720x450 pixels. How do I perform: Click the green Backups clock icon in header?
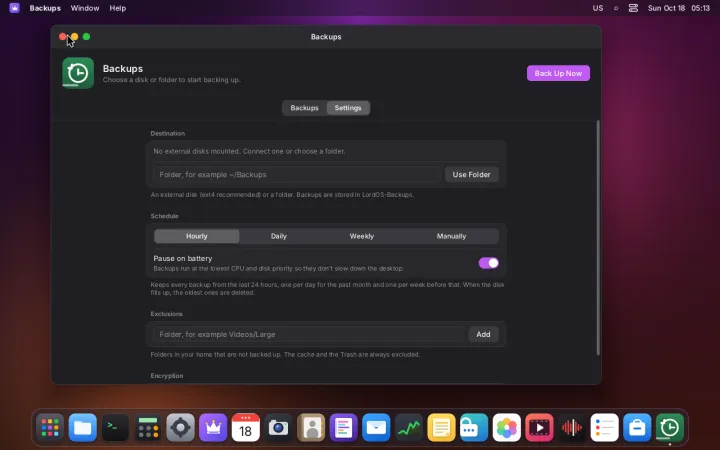tap(78, 73)
